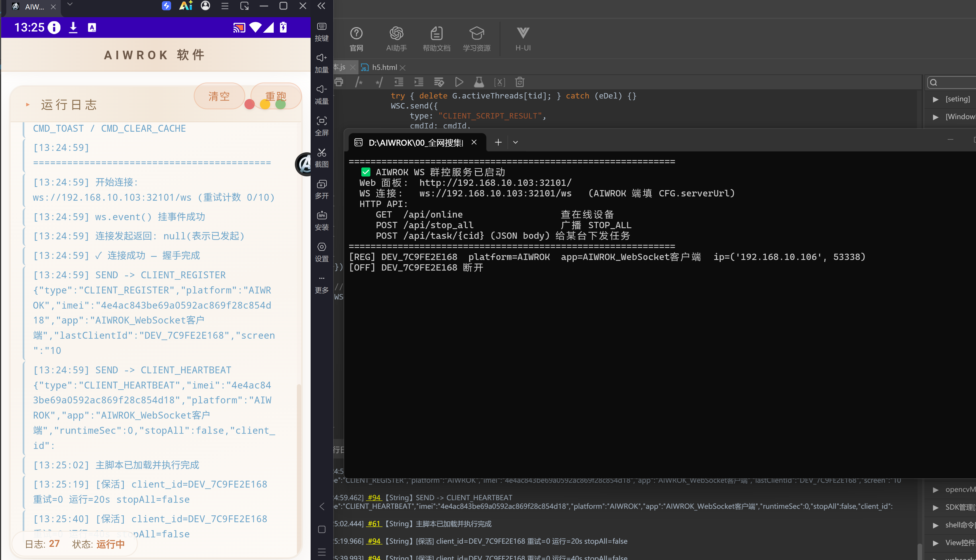
Task: Open the emulator user account icon
Action: [205, 6]
